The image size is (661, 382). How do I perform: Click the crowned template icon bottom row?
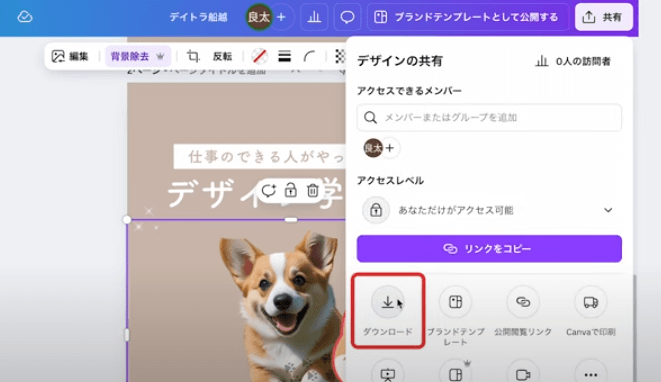[x=455, y=374]
